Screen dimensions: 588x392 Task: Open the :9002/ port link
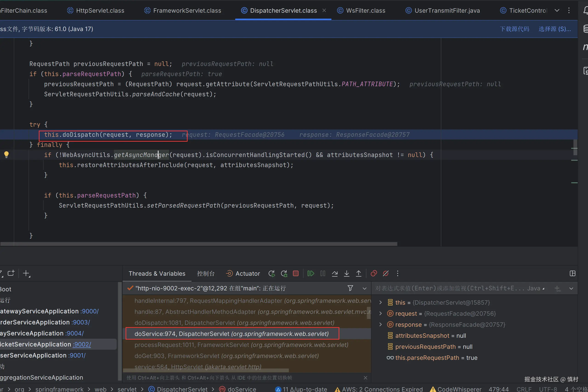[x=82, y=344]
